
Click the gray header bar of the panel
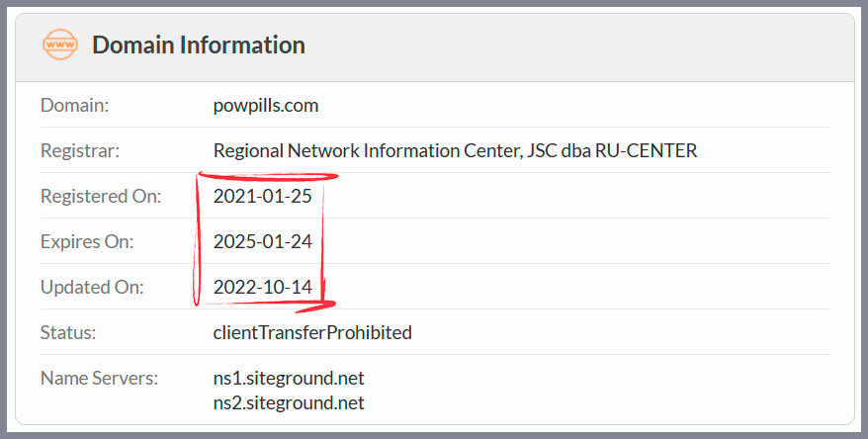[435, 47]
